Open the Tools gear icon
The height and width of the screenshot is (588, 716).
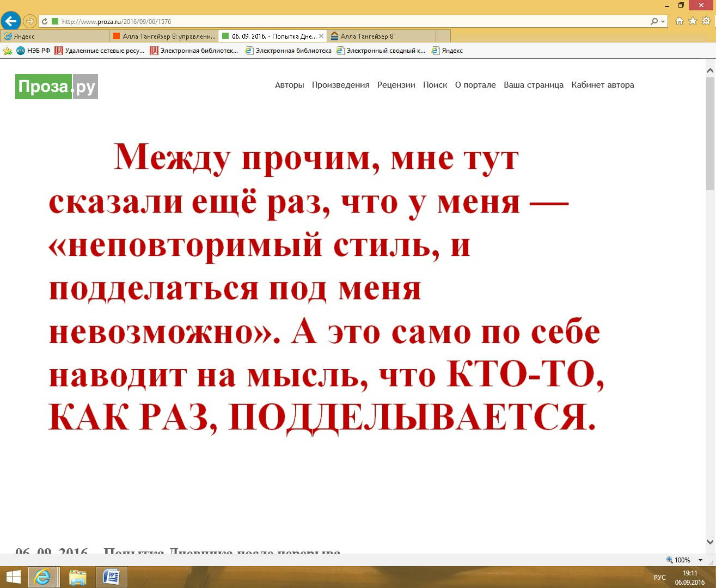[x=706, y=21]
